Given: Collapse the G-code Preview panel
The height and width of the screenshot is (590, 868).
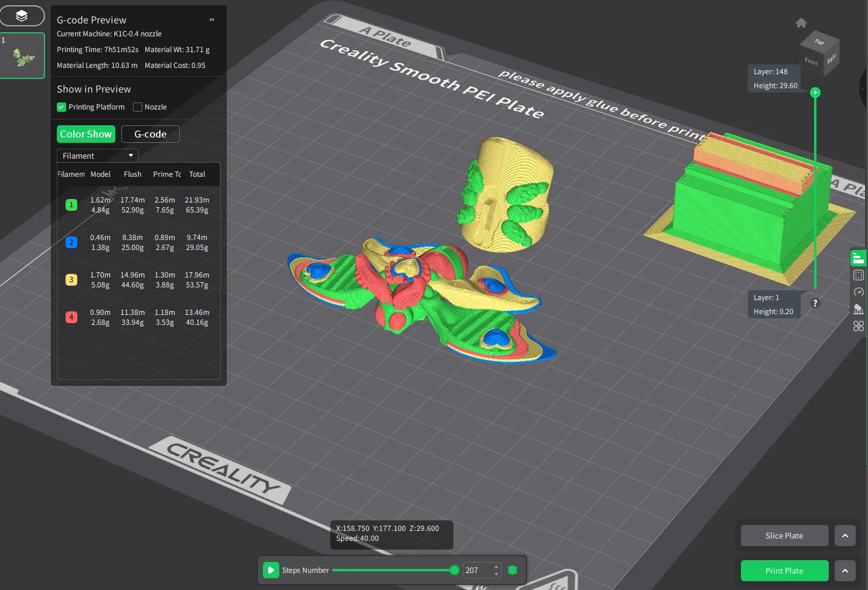Looking at the screenshot, I should pyautogui.click(x=212, y=19).
